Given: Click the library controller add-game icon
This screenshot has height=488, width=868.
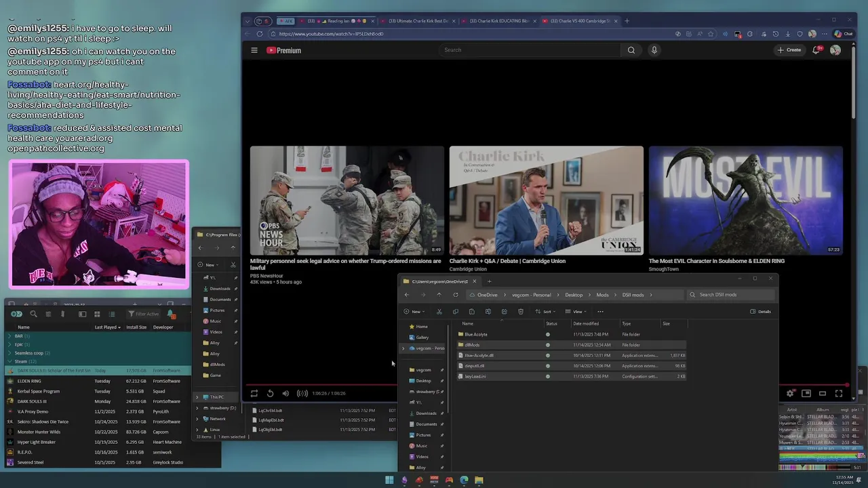Looking at the screenshot, I should pos(16,314).
